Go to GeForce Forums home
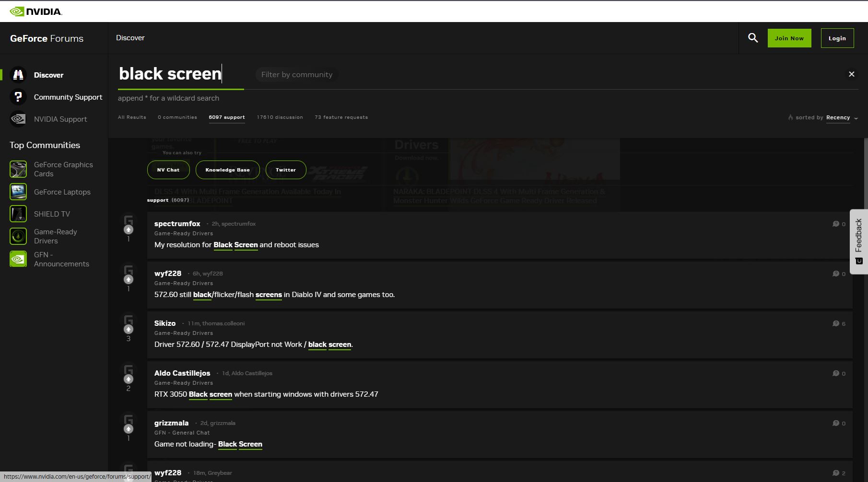Viewport: 868px width, 482px height. click(x=47, y=38)
